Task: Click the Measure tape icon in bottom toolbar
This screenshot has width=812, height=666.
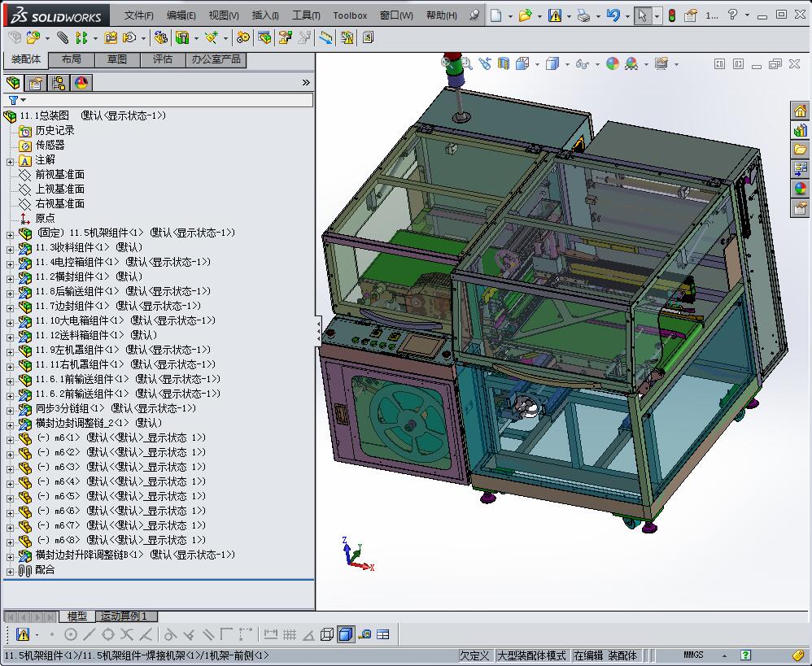Action: point(365,634)
